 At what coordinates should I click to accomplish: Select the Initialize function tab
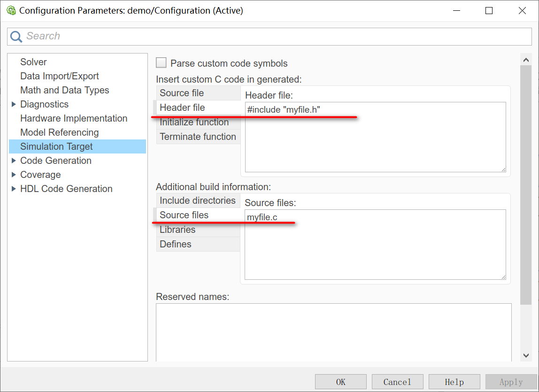(194, 122)
